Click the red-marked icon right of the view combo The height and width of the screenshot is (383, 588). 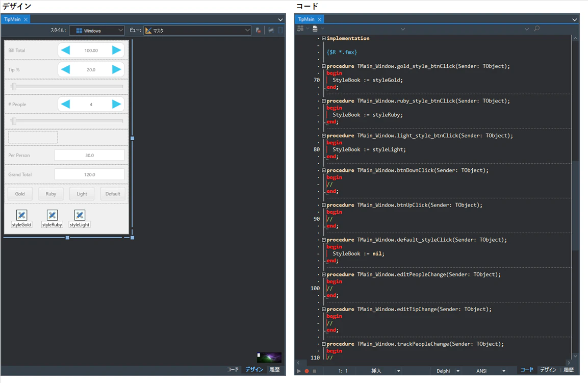[259, 31]
